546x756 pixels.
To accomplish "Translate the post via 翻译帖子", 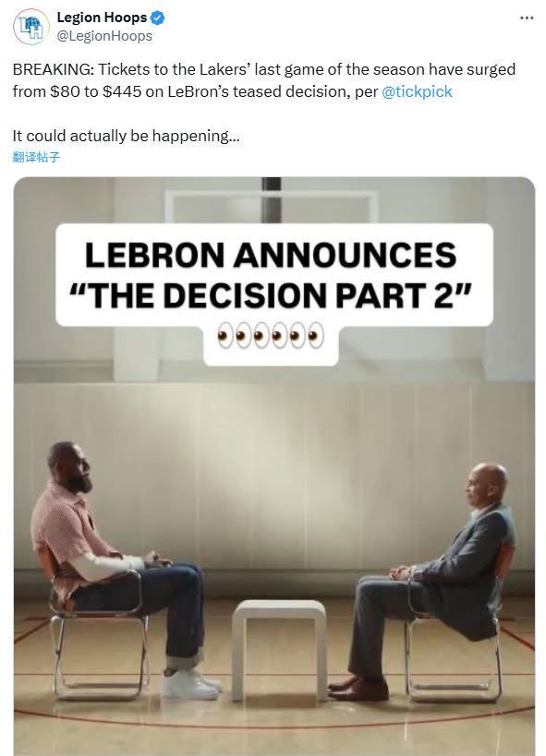I will [36, 157].
